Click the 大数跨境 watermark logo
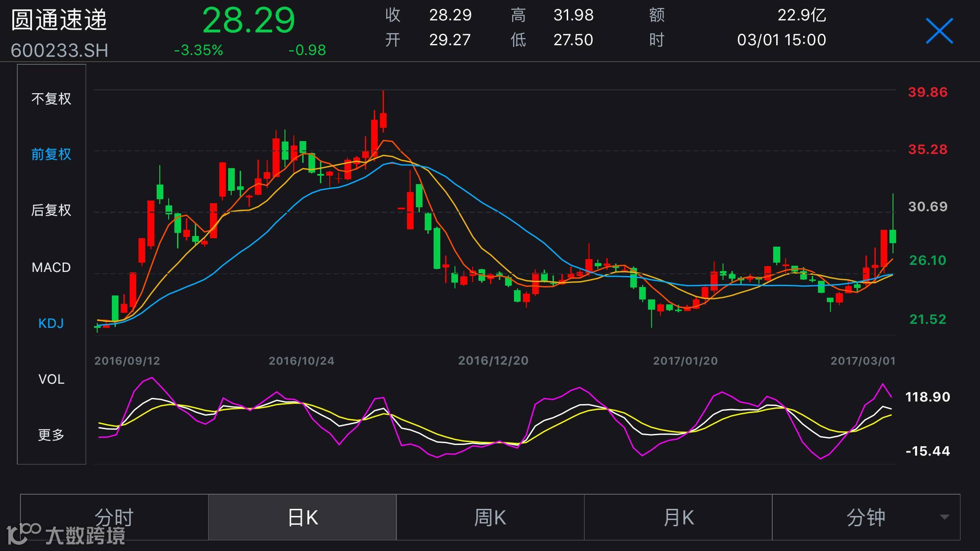Viewport: 980px width, 551px height. click(x=67, y=535)
